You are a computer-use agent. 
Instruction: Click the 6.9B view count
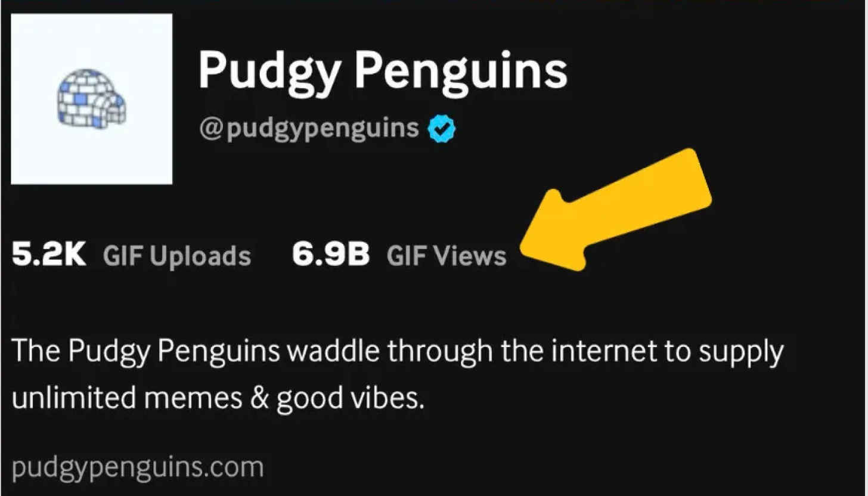[331, 255]
